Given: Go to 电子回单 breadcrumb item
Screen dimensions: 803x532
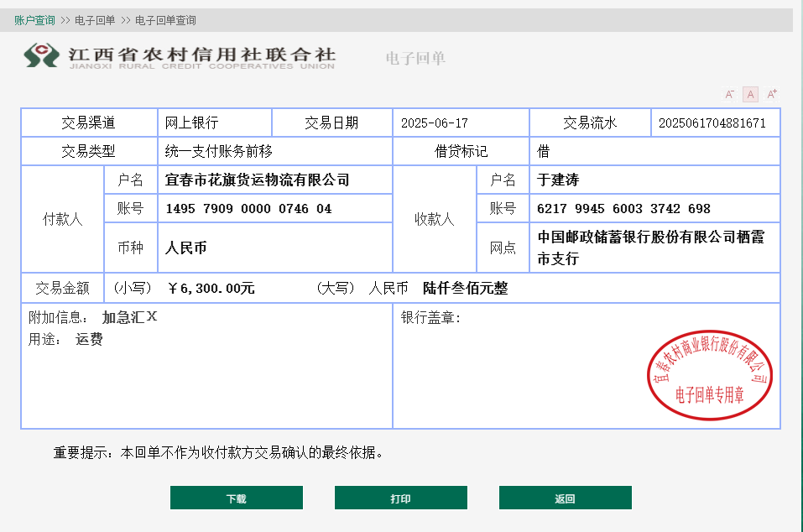Looking at the screenshot, I should click(x=95, y=20).
